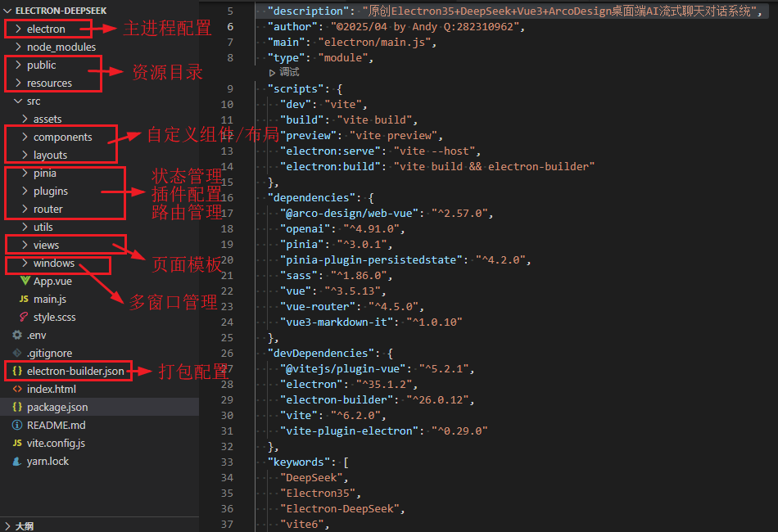
Task: Open the .env file via its gear icon
Action: pyautogui.click(x=15, y=335)
